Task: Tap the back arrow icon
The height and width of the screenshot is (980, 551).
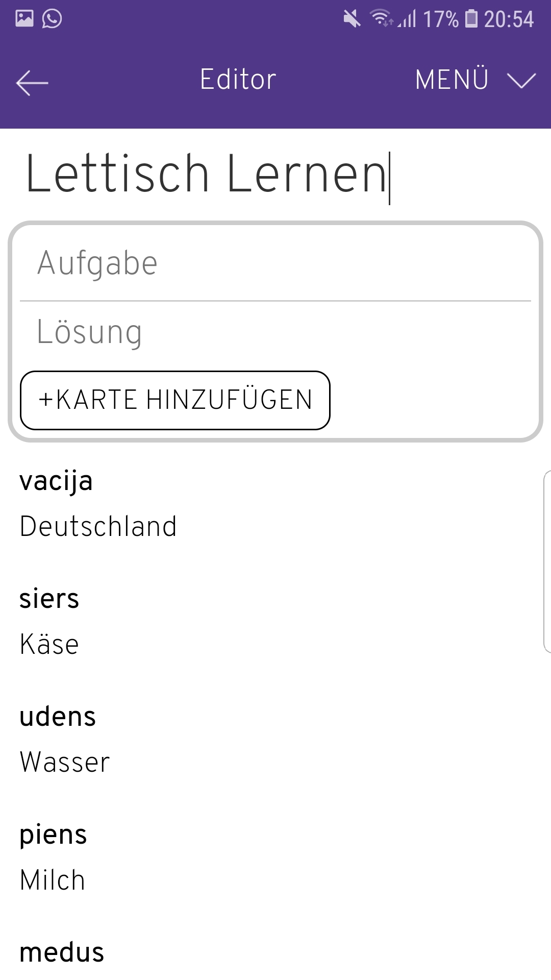Action: 32,83
